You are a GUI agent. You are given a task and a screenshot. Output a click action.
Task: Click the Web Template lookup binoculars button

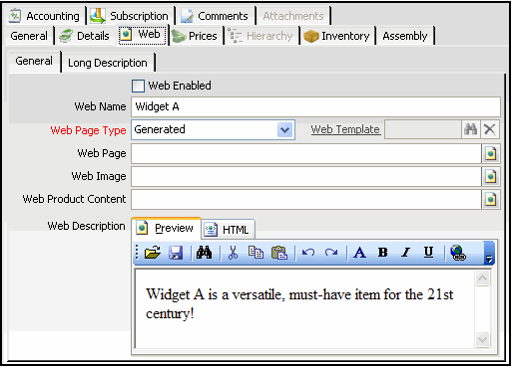click(x=471, y=129)
